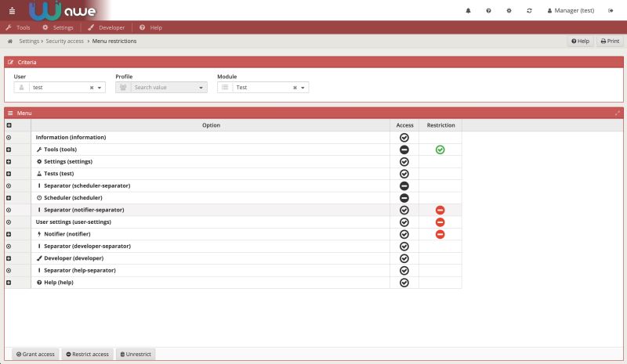
Task: Click the Restriction column header
Action: 440,125
